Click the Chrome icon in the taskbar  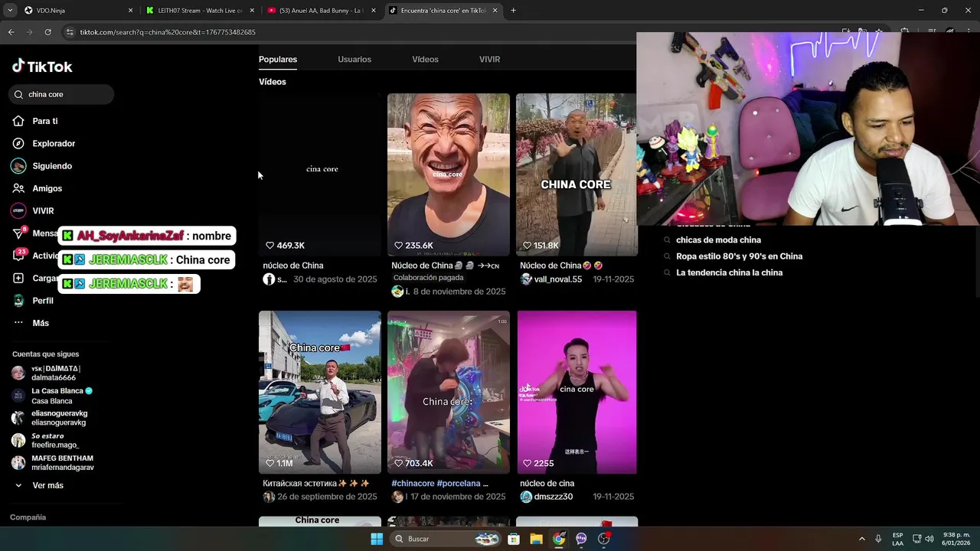pyautogui.click(x=559, y=539)
